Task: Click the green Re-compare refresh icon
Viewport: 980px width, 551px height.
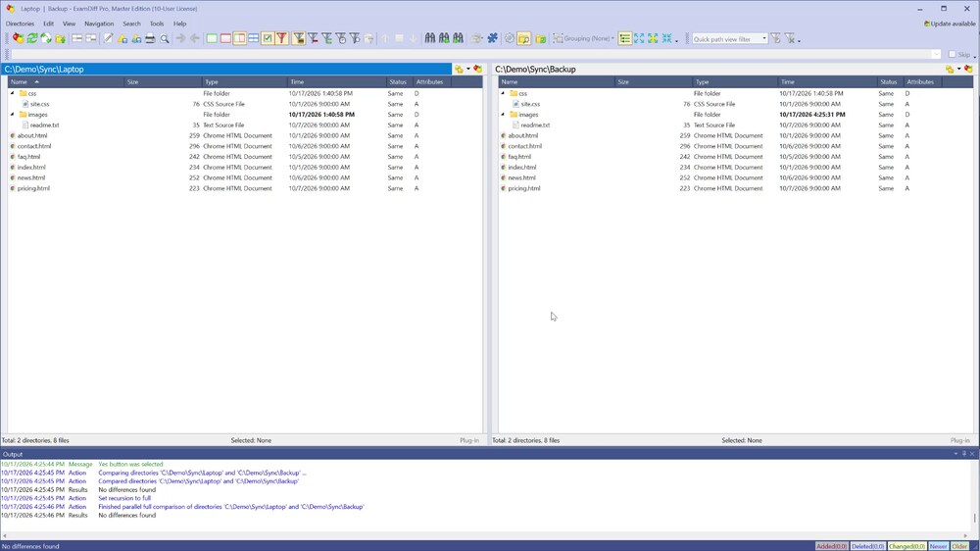Action: pyautogui.click(x=32, y=39)
